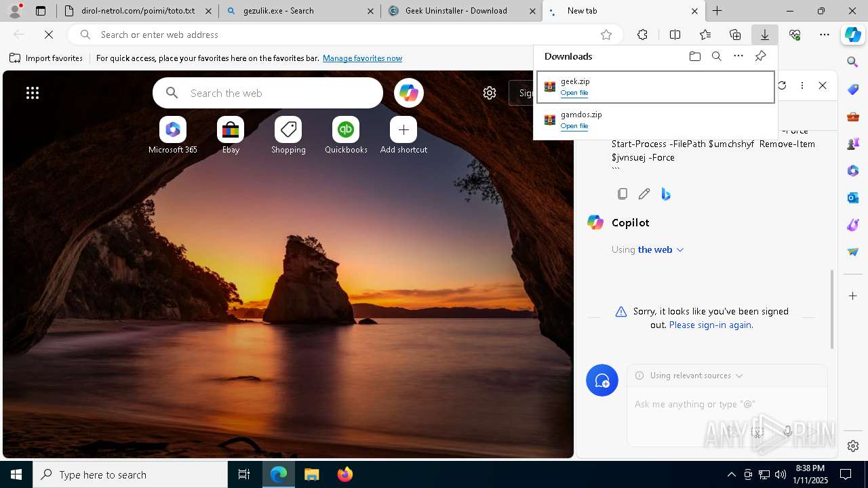Open sidebar Games chess icon

[853, 144]
